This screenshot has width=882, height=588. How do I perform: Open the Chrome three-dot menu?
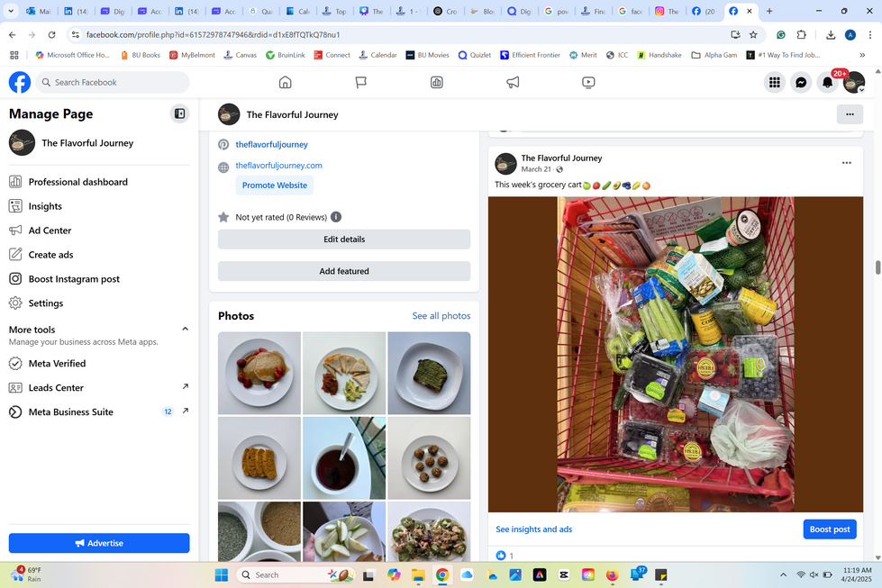(869, 35)
